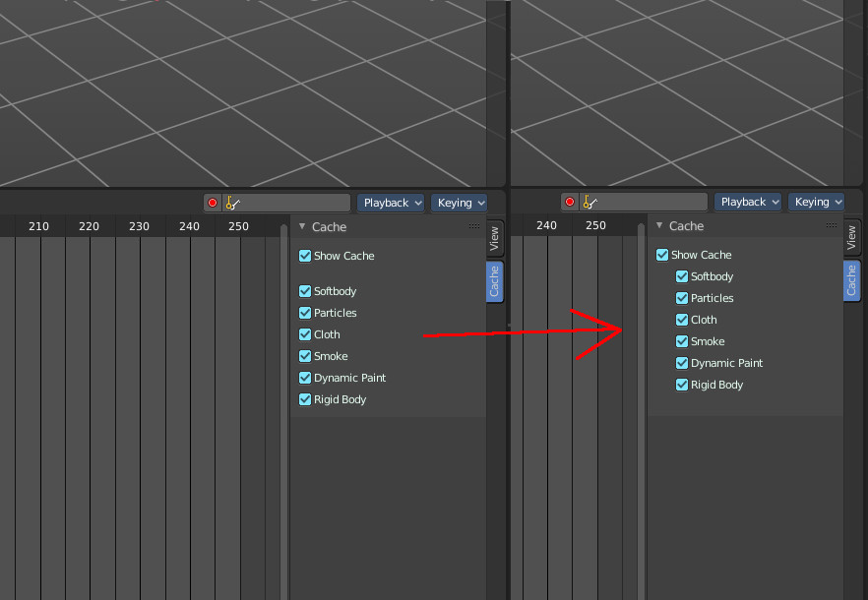Uncheck indented Rigid Body in right panel
The image size is (868, 600).
(682, 385)
